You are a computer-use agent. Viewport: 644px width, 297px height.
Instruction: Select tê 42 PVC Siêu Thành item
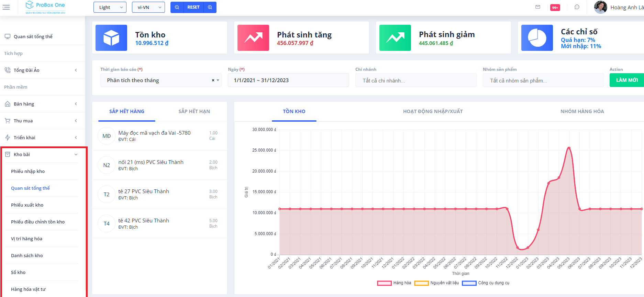[x=159, y=224]
